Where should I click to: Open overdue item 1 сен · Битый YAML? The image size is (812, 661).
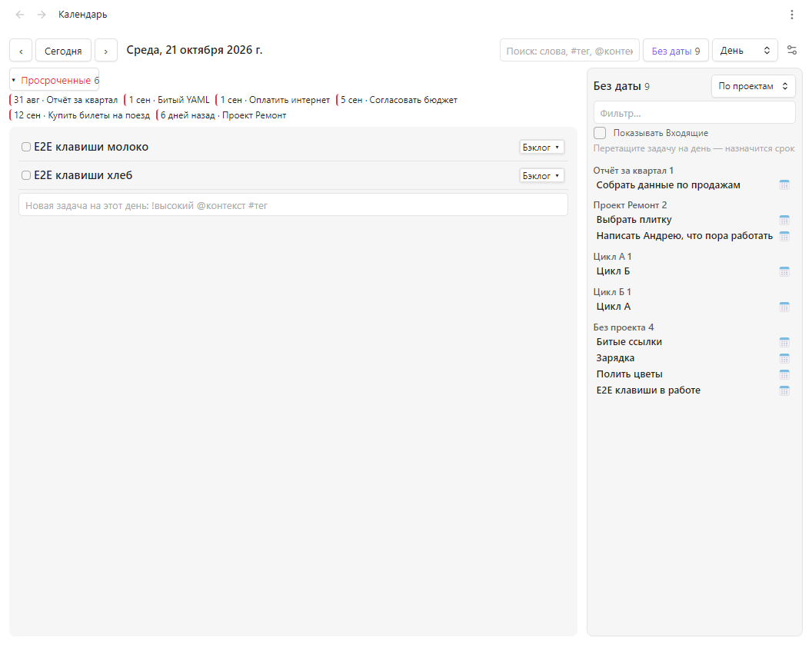click(168, 100)
